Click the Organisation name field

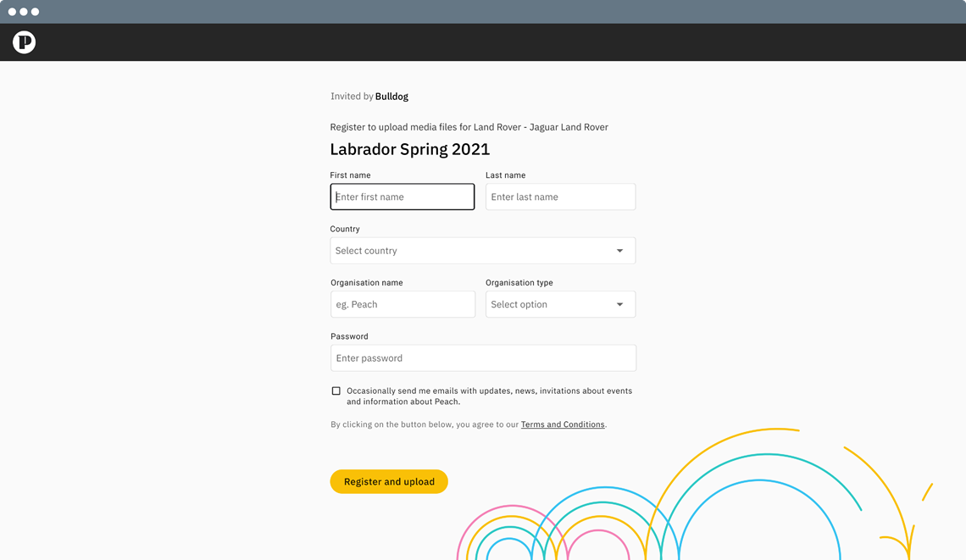tap(402, 304)
